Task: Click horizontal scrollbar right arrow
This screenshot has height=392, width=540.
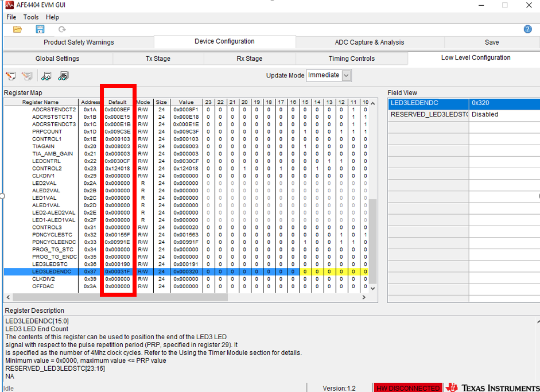Action: [x=364, y=297]
